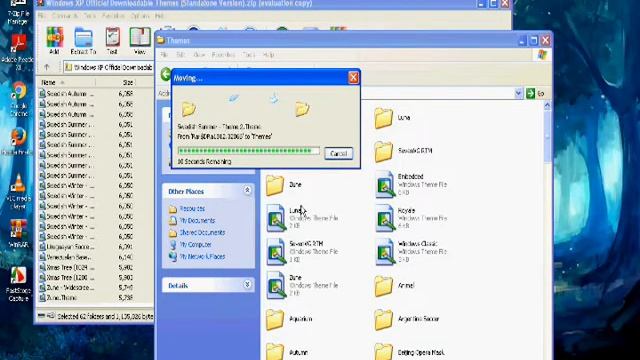The image size is (640, 360).
Task: Select the Windows Classic theme file
Action: pyautogui.click(x=411, y=251)
